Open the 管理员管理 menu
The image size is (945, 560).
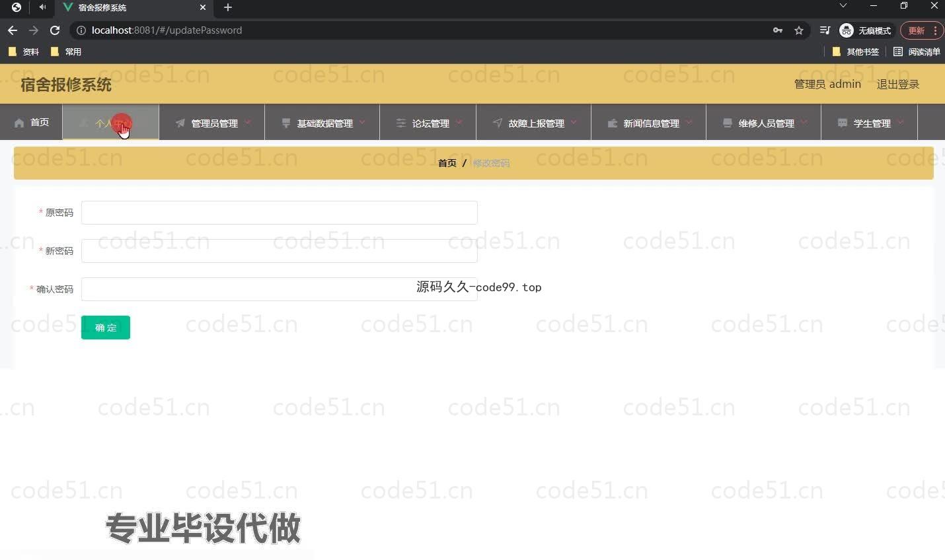coord(211,122)
